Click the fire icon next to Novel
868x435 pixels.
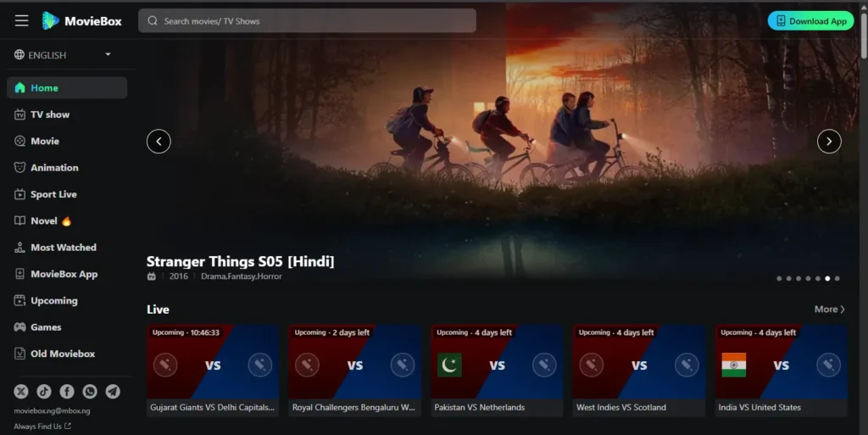coord(66,221)
